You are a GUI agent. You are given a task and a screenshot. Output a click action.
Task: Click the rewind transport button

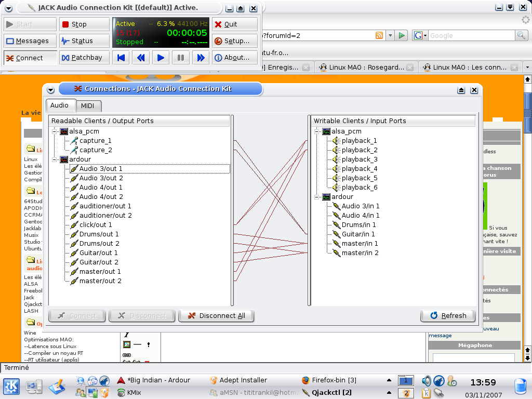coord(141,58)
